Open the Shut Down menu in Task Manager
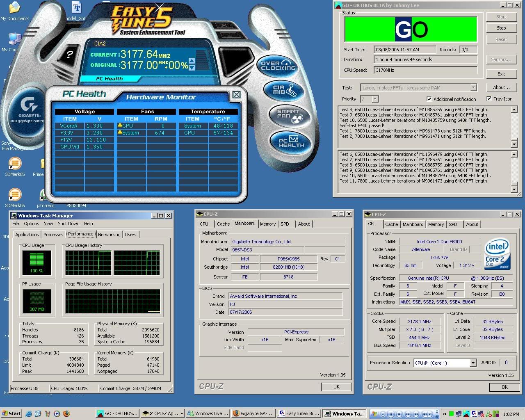The width and height of the screenshot is (525, 420). pos(68,224)
